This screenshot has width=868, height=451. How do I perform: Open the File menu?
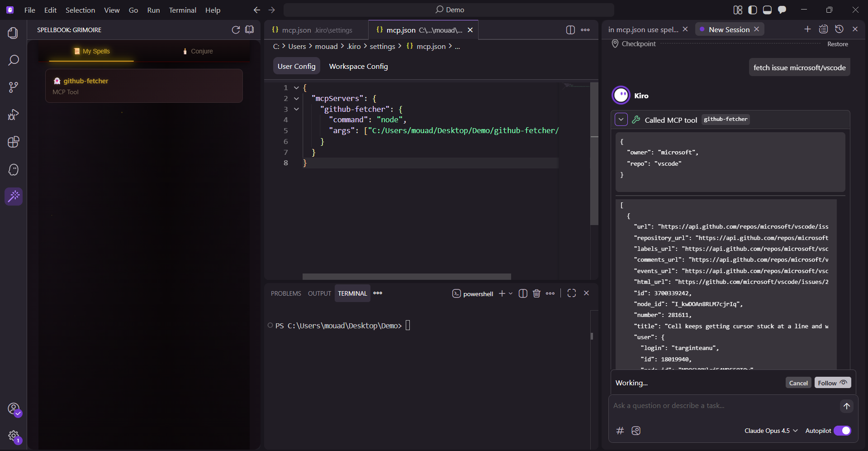click(x=30, y=10)
